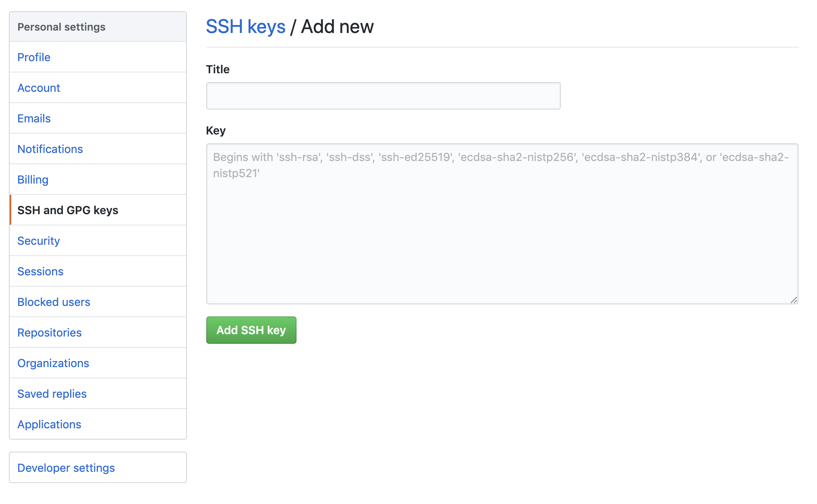Select Notifications in sidebar

50,149
